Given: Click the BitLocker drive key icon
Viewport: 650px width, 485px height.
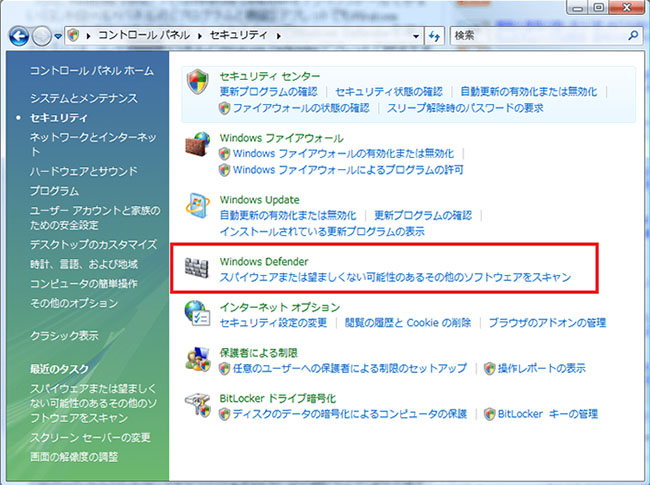Looking at the screenshot, I should click(197, 405).
